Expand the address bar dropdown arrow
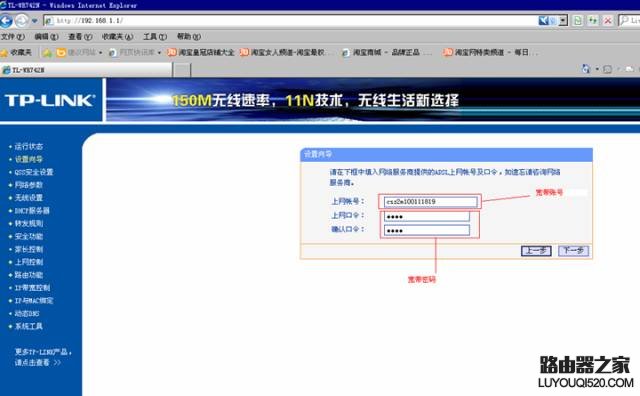This screenshot has width=640, height=396. point(563,20)
